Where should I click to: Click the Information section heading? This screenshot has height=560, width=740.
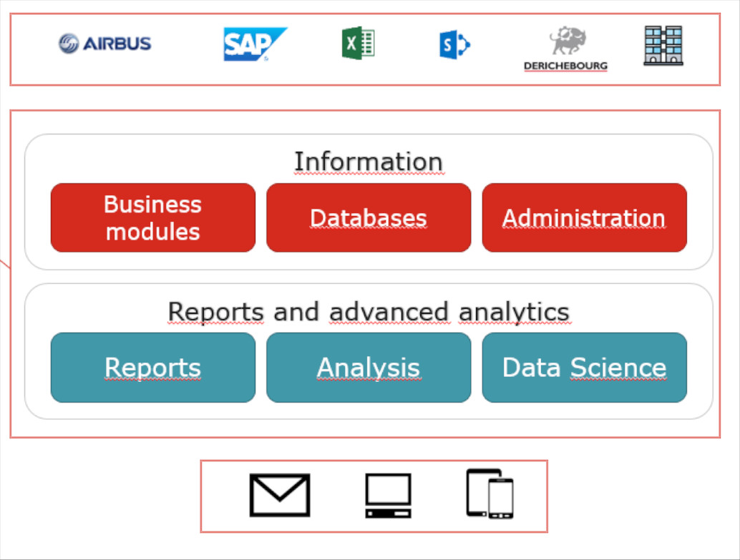point(369,162)
